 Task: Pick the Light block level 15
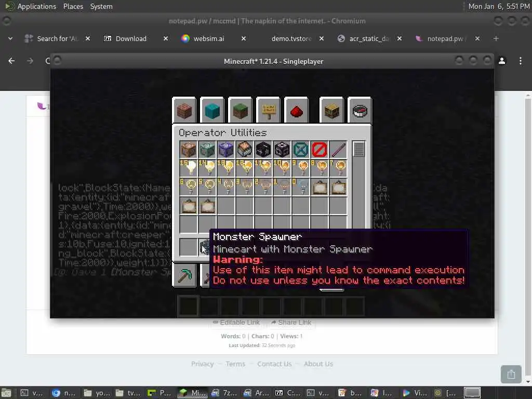click(189, 168)
